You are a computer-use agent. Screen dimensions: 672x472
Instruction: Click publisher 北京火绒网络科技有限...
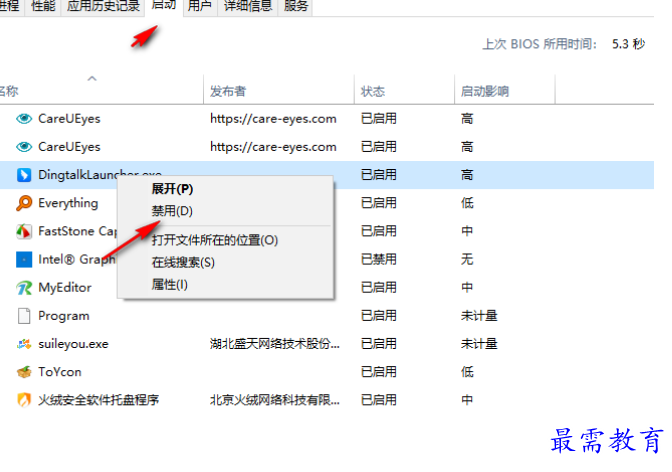point(275,400)
